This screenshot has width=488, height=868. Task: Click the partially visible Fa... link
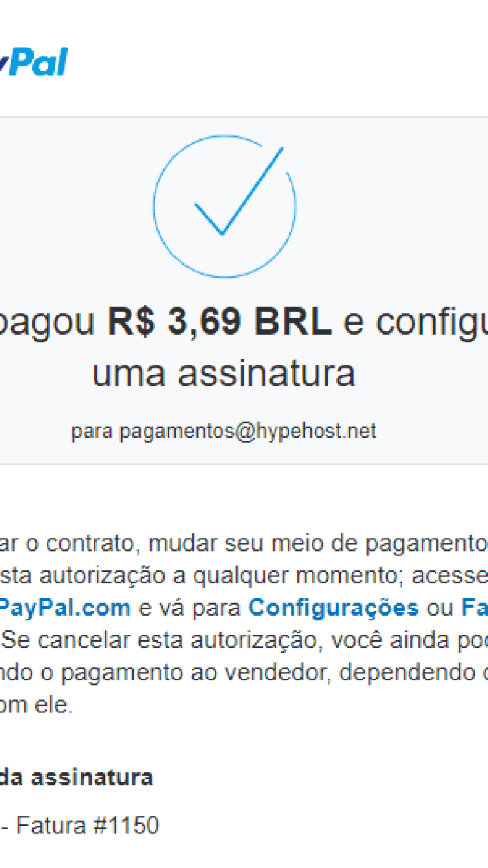pyautogui.click(x=475, y=608)
